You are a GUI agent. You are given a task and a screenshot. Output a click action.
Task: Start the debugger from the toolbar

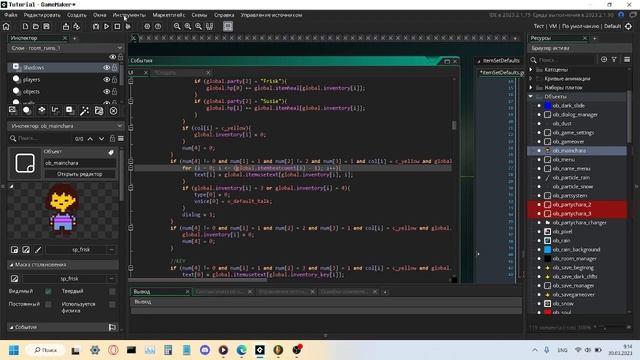coord(96,27)
